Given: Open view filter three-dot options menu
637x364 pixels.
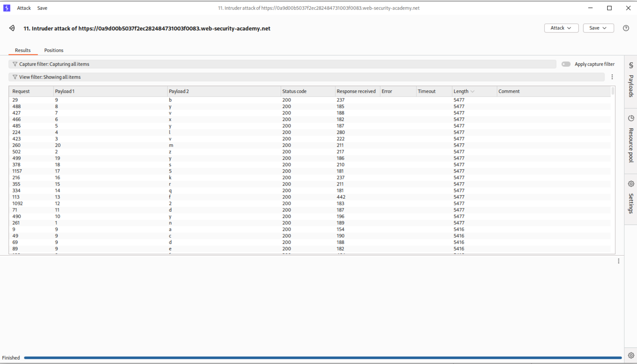Looking at the screenshot, I should (612, 77).
